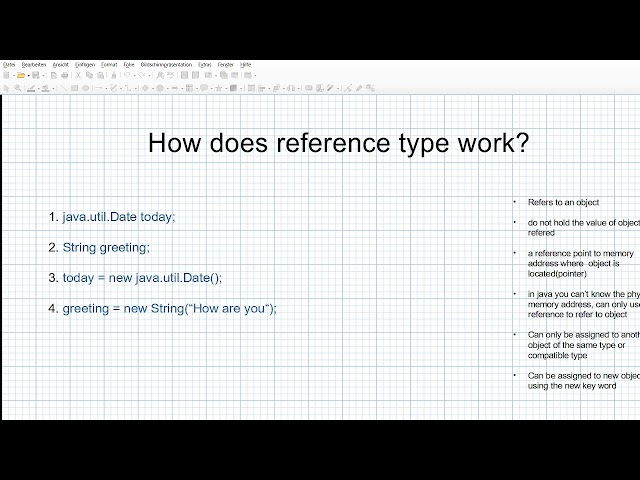Viewport: 640px width, 480px height.
Task: Select the 3D Objects cube tool
Action: [x=233, y=88]
